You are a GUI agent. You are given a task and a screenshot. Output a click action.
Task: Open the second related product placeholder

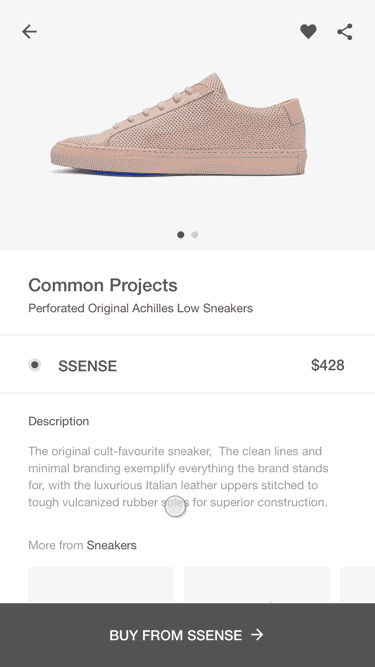point(257,585)
